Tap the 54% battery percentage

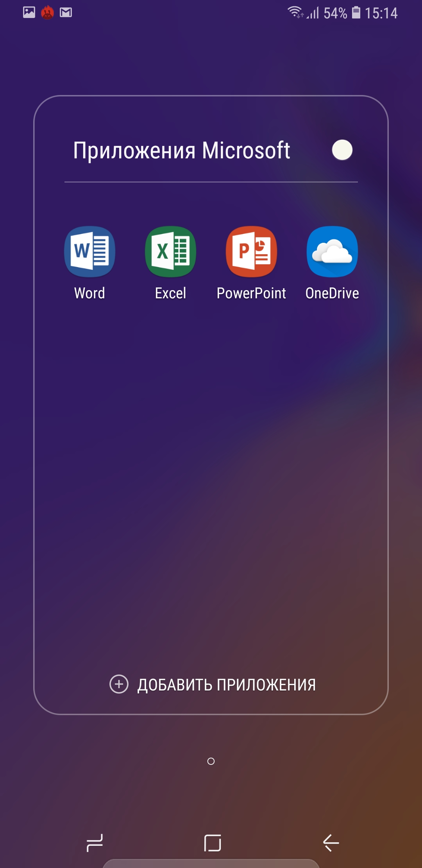[x=335, y=13]
